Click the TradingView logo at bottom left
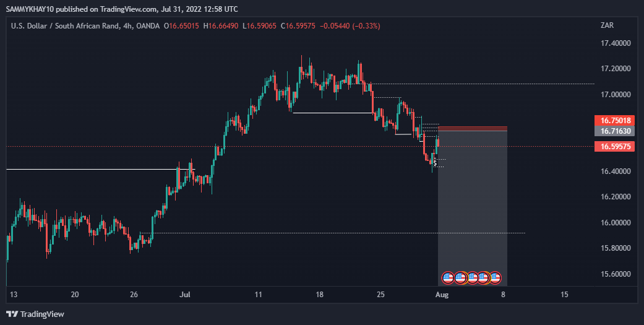The height and width of the screenshot is (325, 644). (35, 314)
